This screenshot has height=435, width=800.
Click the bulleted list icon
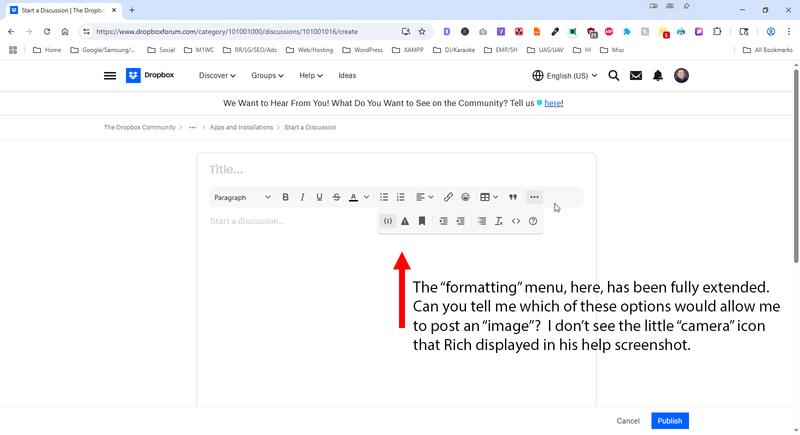pos(384,197)
